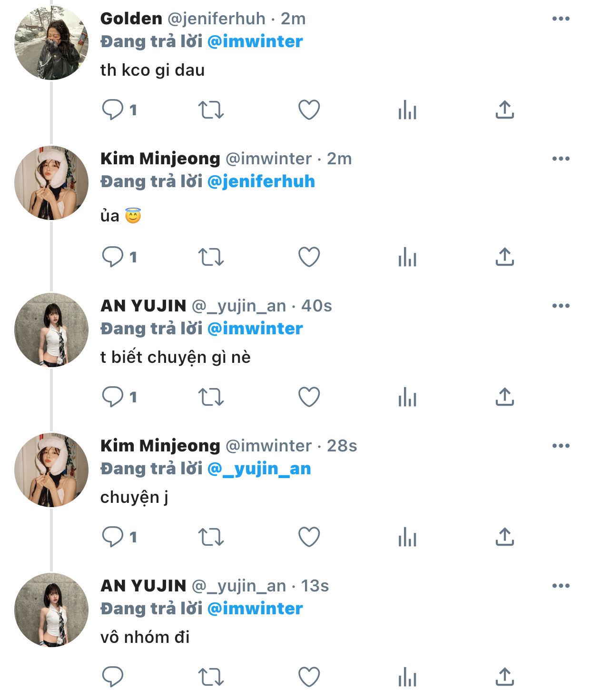View analytics of Golden's tweet
Viewport: 591px width, 700px height.
point(407,110)
